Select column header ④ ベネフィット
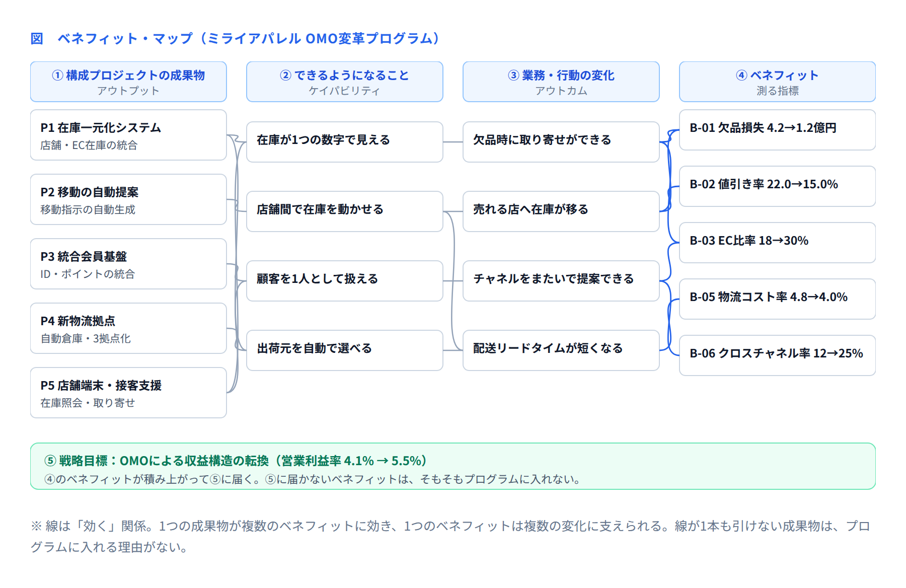906x588 pixels. [778, 82]
